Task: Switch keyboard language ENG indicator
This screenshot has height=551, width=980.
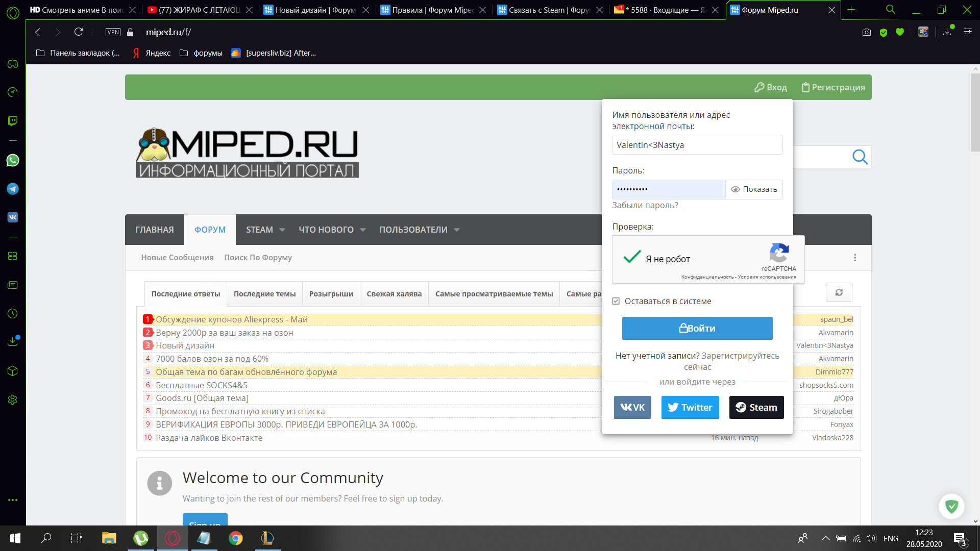Action: coord(891,538)
